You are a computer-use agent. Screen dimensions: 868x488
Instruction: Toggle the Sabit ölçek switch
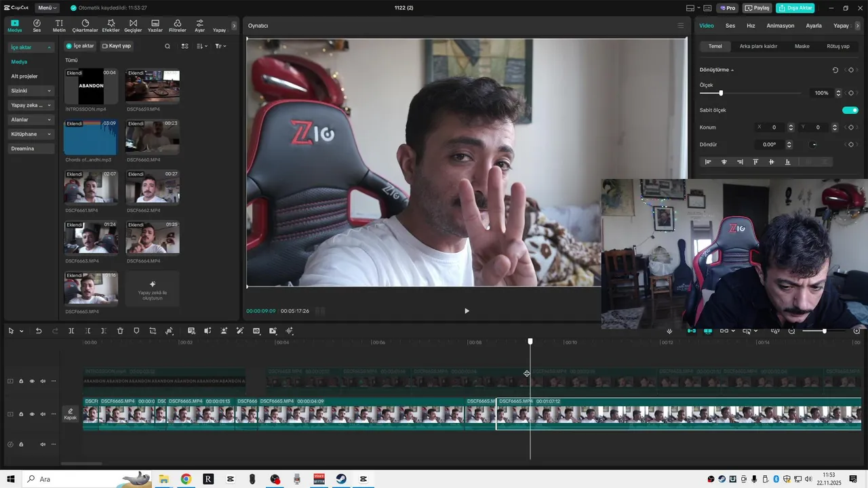(850, 110)
